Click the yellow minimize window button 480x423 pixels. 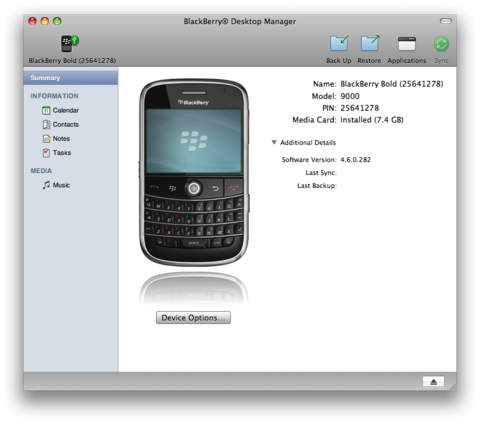(45, 21)
